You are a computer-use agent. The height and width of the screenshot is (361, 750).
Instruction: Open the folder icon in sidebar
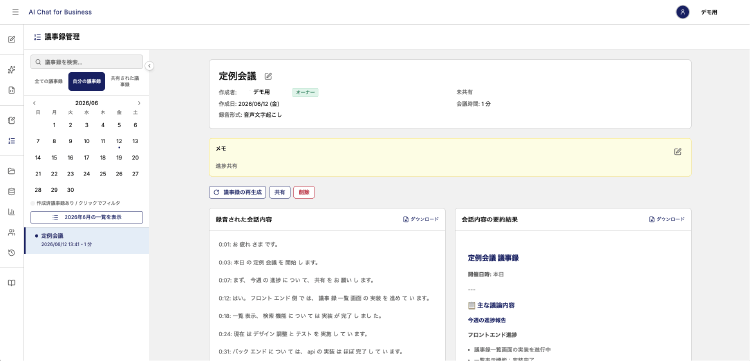click(11, 171)
